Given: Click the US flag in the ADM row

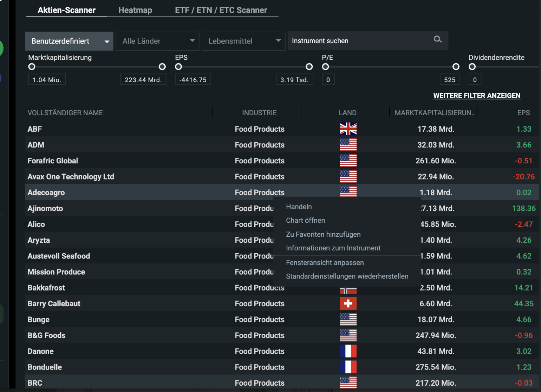Looking at the screenshot, I should [348, 145].
